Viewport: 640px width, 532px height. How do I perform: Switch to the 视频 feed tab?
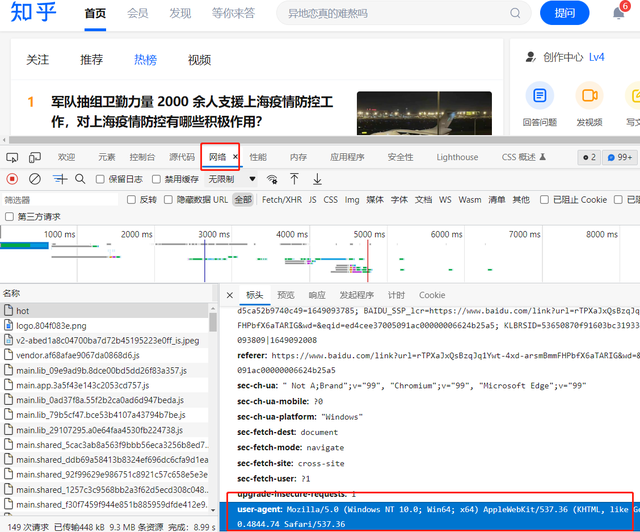coord(199,60)
